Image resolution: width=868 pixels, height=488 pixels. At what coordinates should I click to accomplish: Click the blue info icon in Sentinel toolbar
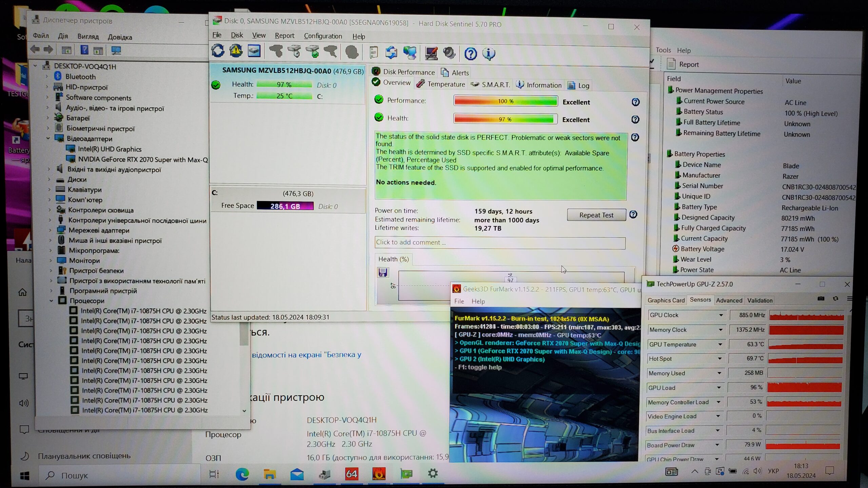point(489,54)
